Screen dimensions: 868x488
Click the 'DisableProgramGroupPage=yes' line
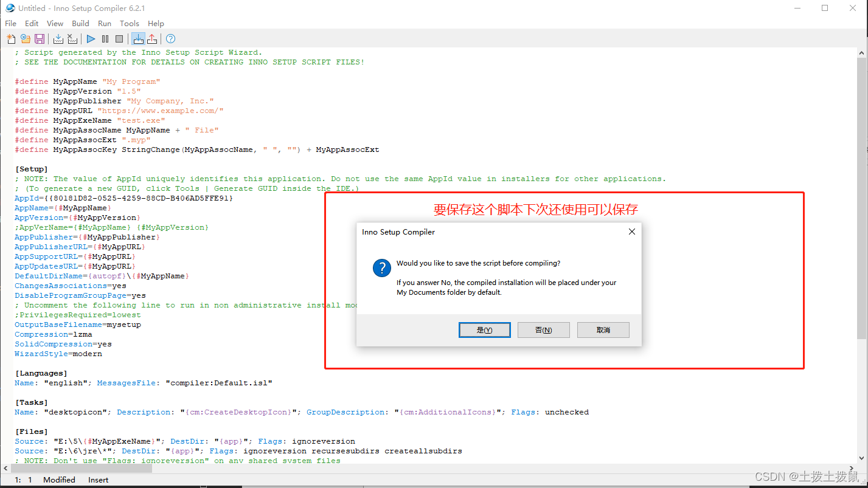pyautogui.click(x=80, y=295)
